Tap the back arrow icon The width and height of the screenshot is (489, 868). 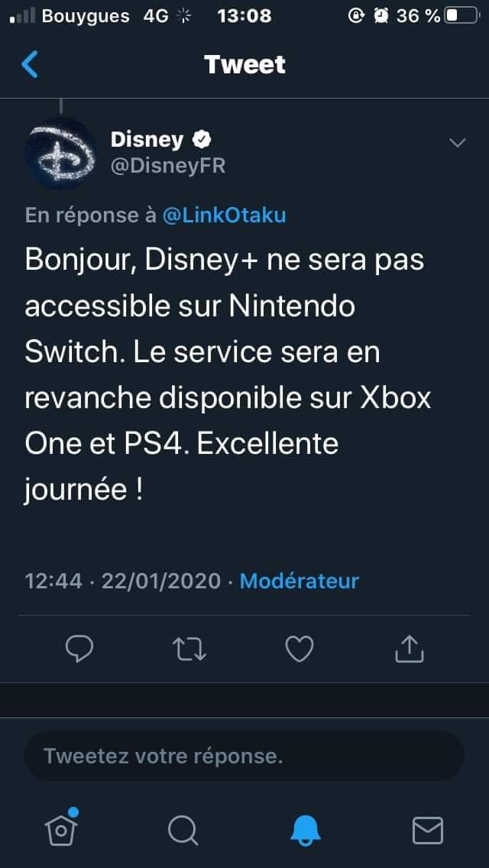(30, 64)
